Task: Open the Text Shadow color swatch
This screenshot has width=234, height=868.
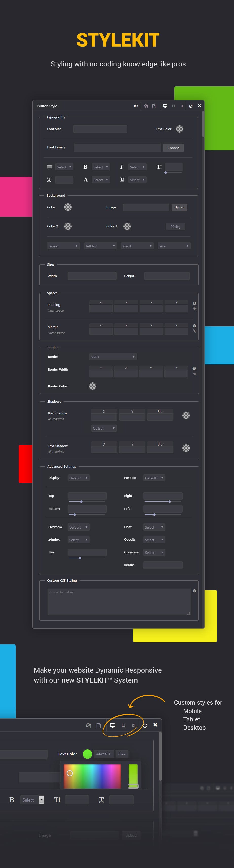Action: (186, 448)
